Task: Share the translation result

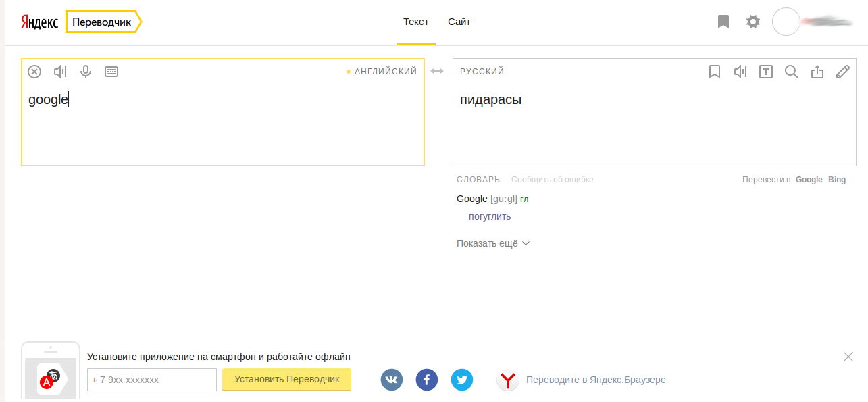Action: tap(817, 72)
